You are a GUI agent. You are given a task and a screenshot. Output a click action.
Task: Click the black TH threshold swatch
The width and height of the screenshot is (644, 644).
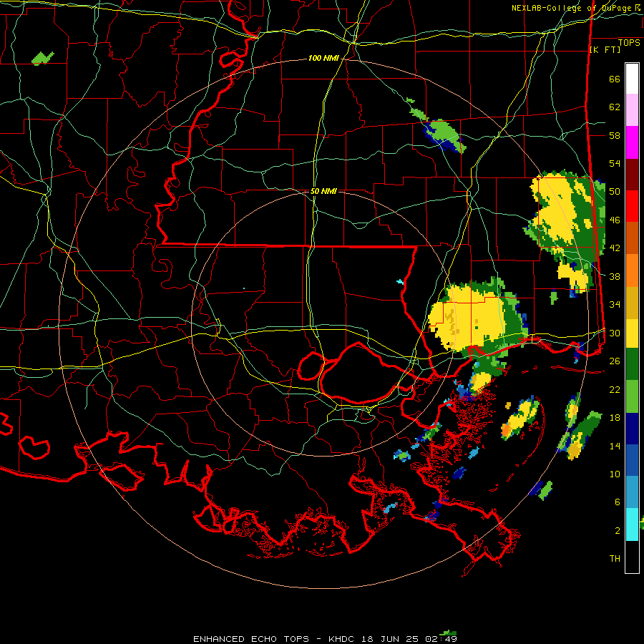[x=632, y=557]
